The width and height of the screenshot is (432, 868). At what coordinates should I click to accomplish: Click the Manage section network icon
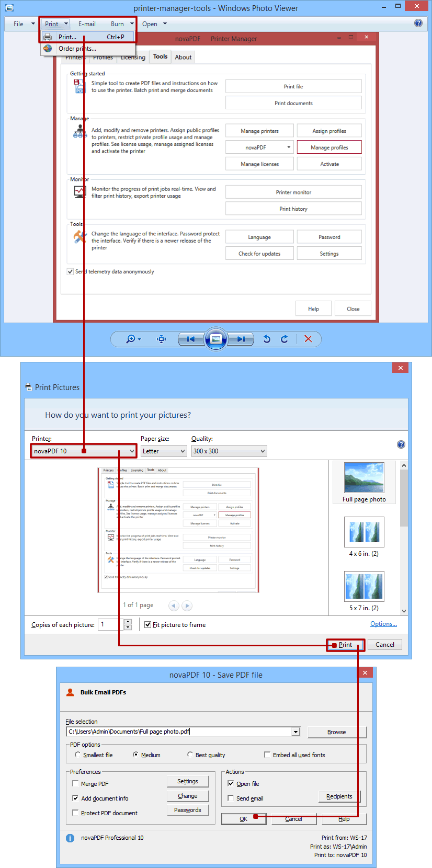pos(80,131)
